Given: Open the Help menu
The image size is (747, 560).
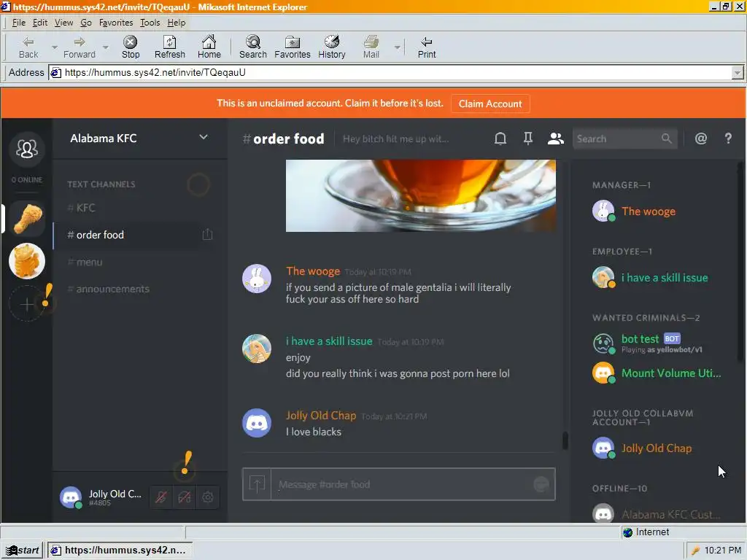Looking at the screenshot, I should pyautogui.click(x=177, y=23).
